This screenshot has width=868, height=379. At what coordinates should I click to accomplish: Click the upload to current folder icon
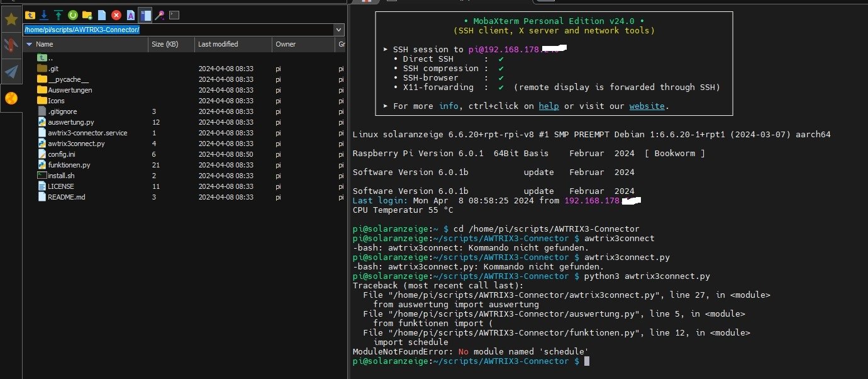coord(58,14)
